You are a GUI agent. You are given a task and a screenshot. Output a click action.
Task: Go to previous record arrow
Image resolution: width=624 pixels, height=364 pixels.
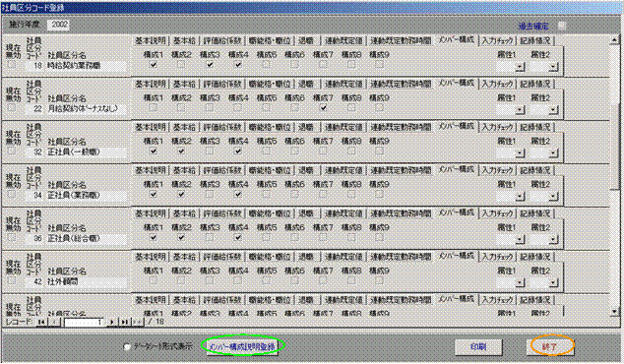click(54, 322)
